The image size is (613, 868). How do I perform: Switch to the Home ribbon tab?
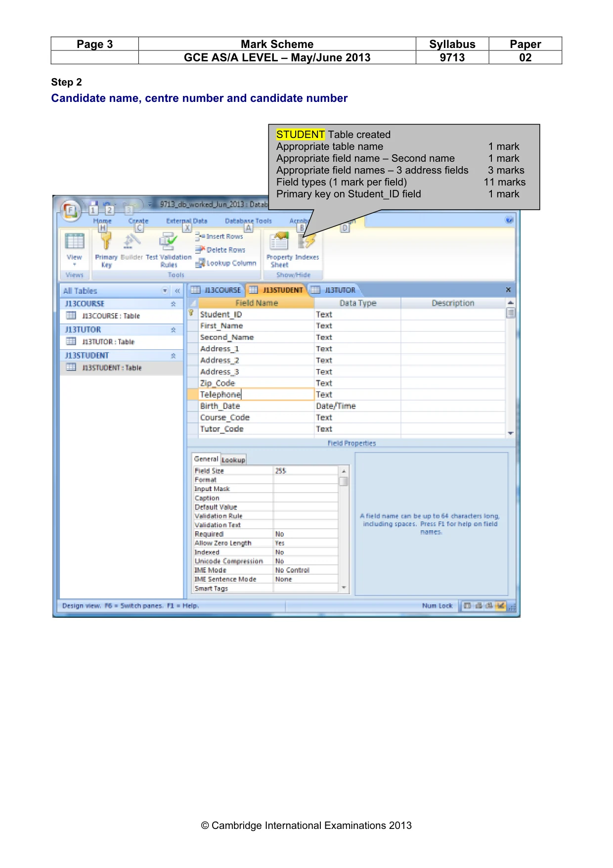[102, 221]
